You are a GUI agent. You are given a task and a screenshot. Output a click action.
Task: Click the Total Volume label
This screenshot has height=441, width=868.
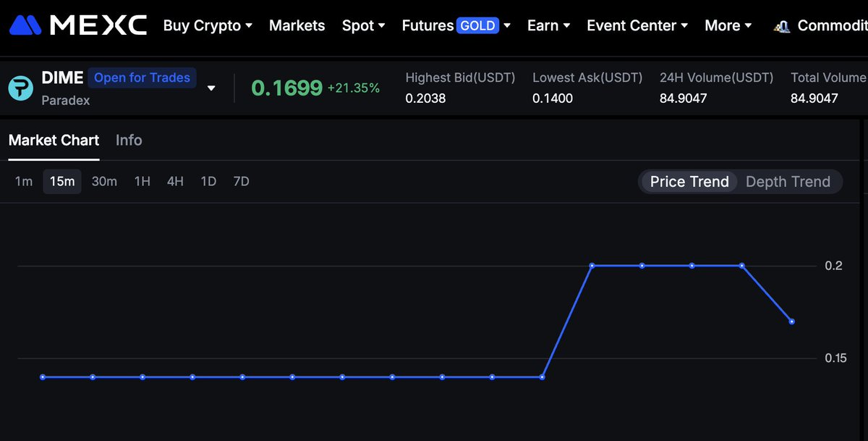pyautogui.click(x=829, y=77)
